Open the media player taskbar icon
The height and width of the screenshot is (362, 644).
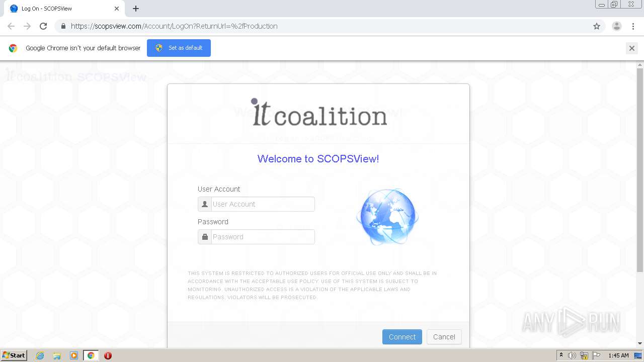click(74, 355)
